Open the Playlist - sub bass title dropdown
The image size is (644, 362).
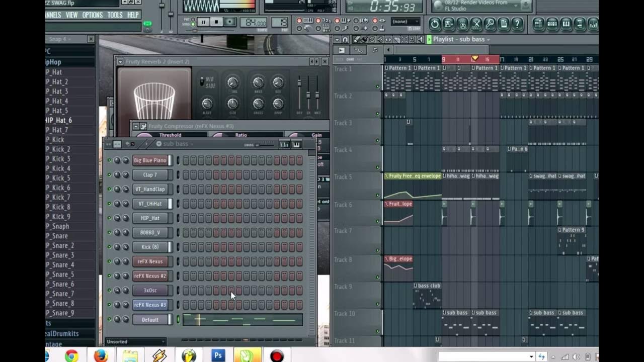point(461,39)
